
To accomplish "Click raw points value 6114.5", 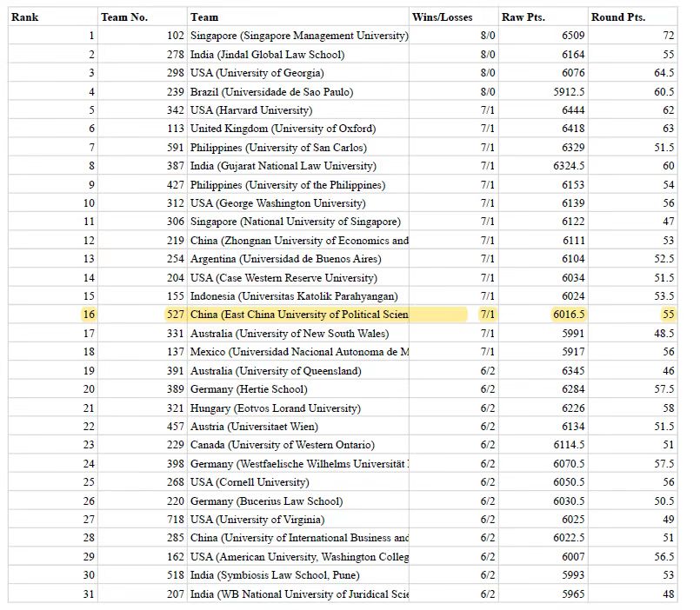I will coord(569,445).
